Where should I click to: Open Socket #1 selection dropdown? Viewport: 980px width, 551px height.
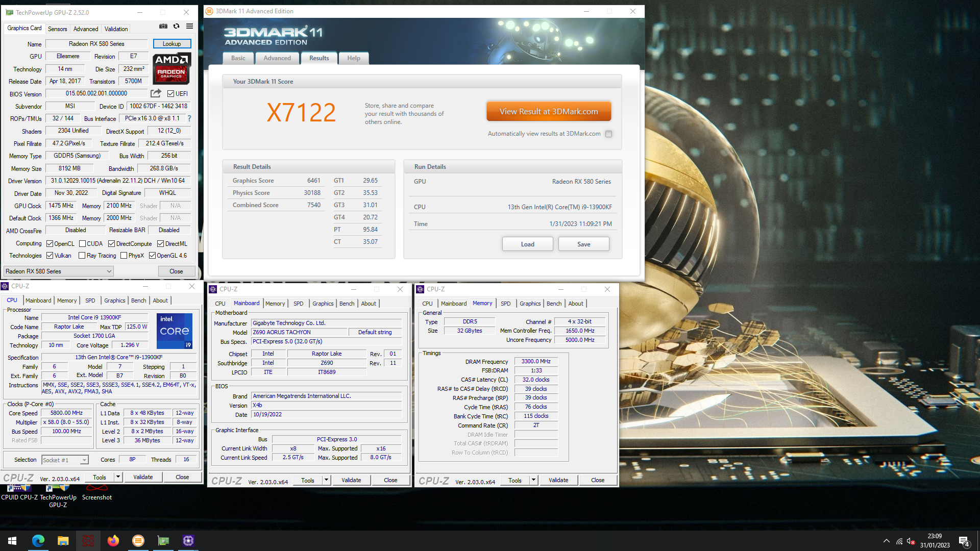click(x=65, y=460)
